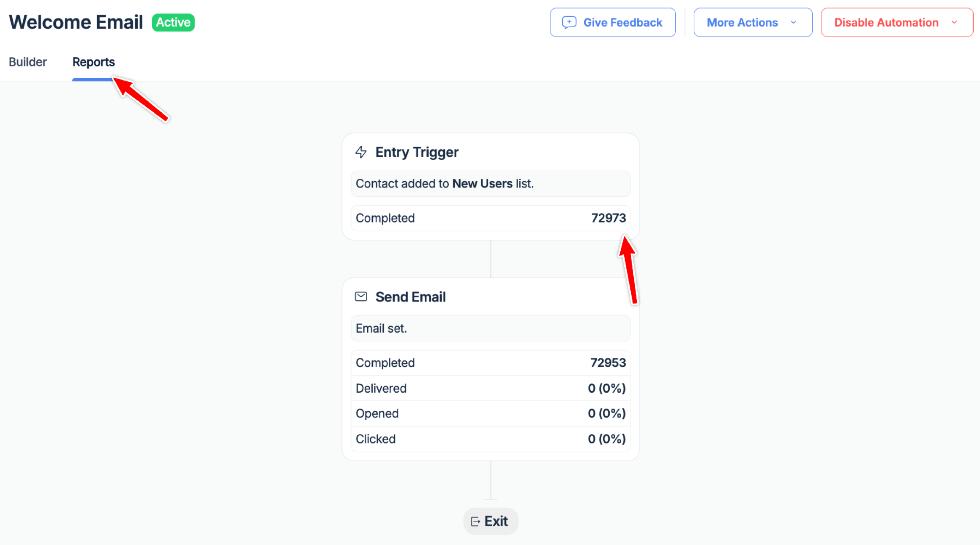Viewport: 980px width, 545px height.
Task: Select the Reports tab
Action: coord(93,62)
